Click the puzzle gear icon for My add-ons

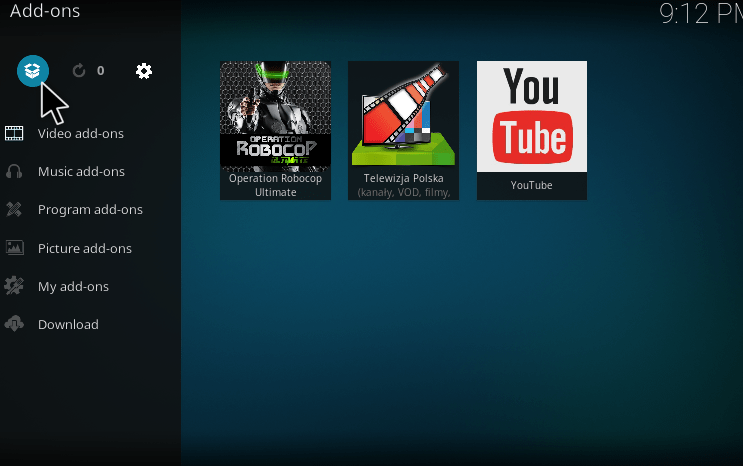click(14, 286)
